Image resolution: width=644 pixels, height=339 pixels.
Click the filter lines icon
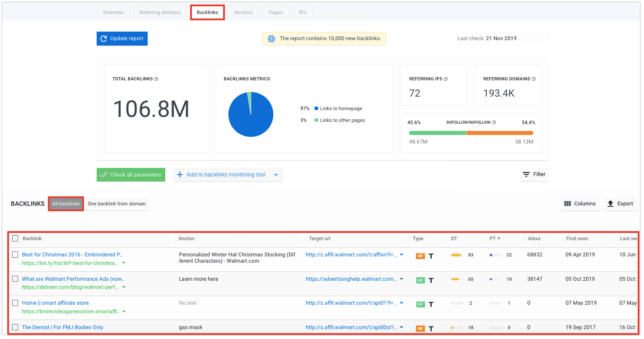(x=526, y=175)
